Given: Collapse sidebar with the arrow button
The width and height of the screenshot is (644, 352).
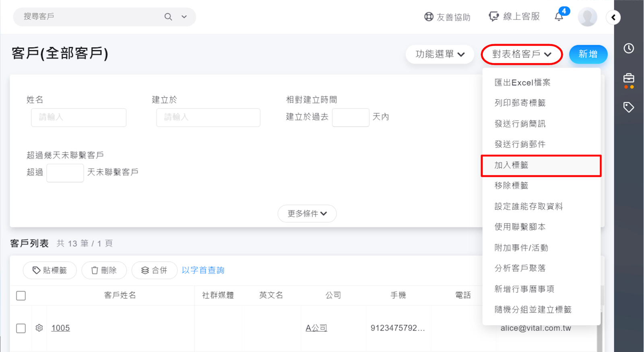Looking at the screenshot, I should pyautogui.click(x=613, y=17).
